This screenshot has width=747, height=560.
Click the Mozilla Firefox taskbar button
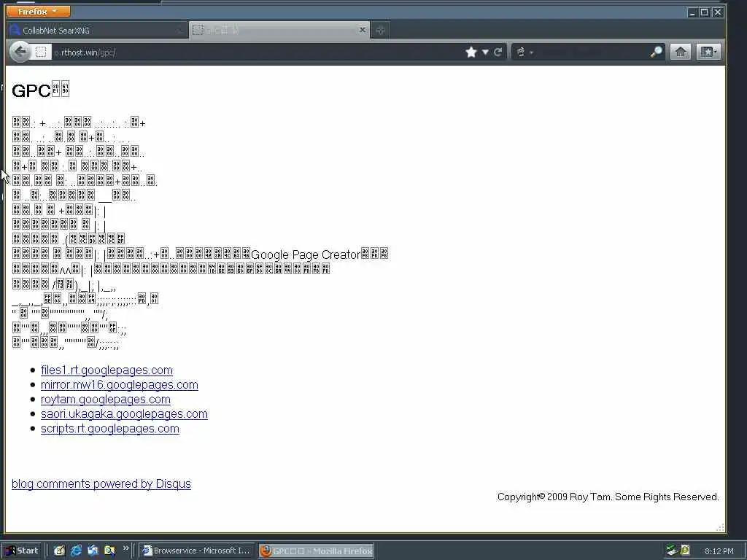317,551
